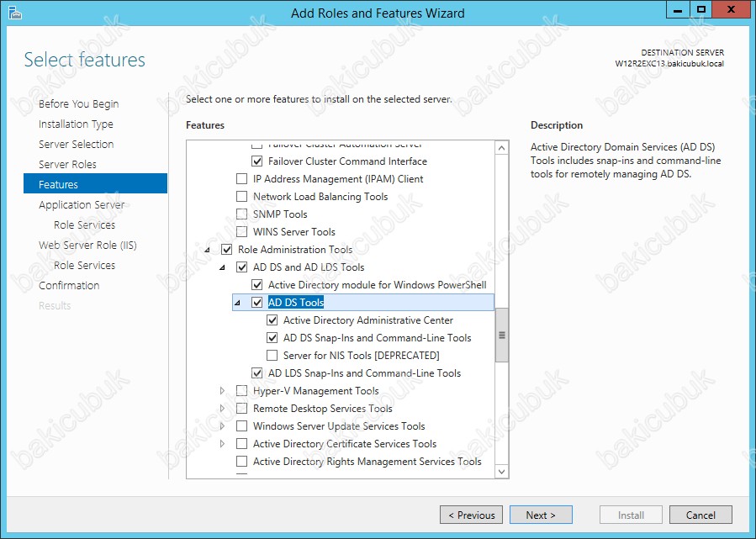Click the Cancel button

click(700, 515)
